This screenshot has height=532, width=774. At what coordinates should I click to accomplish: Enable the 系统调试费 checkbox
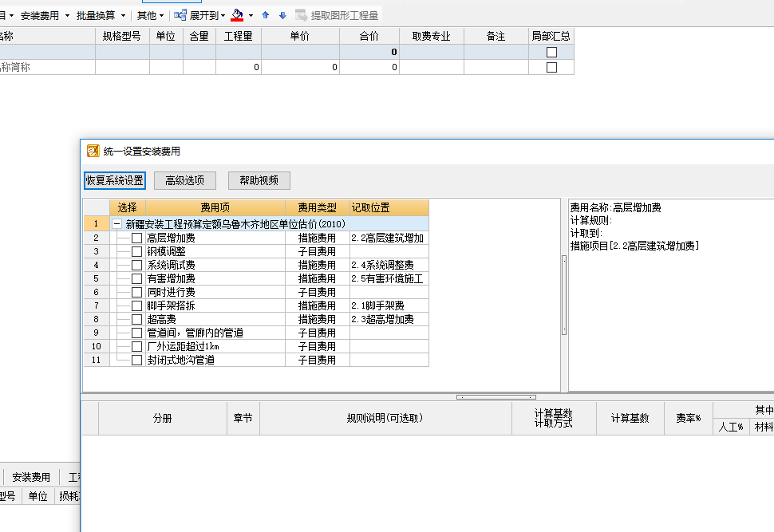click(136, 265)
